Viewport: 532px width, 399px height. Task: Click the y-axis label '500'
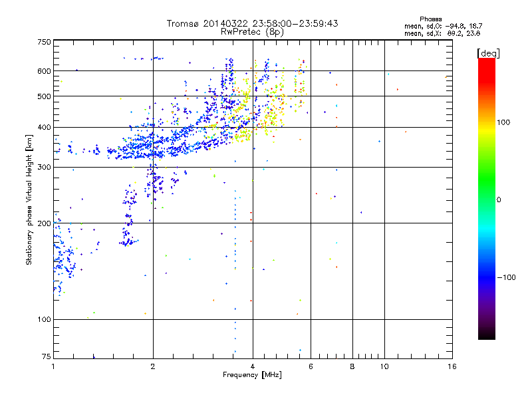(44, 96)
